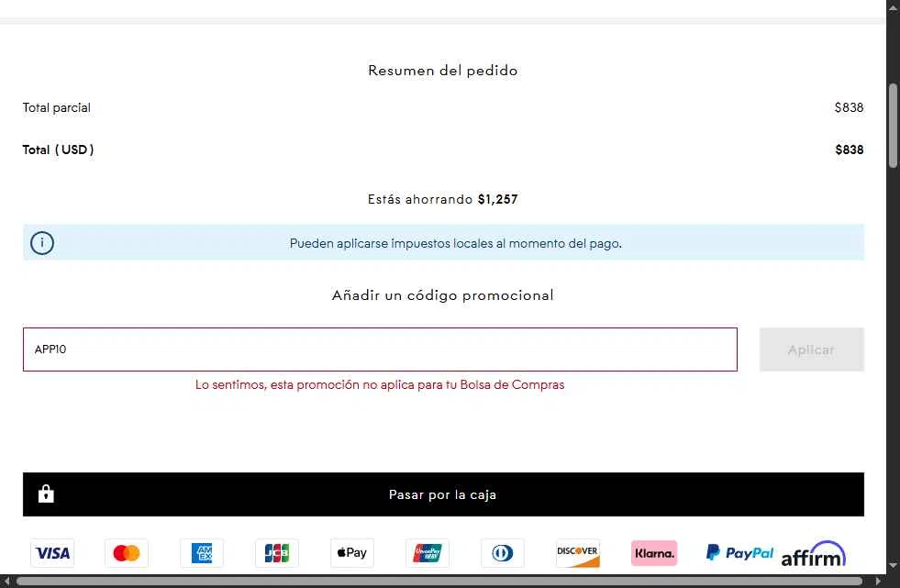Click the Visa payment icon

[52, 553]
